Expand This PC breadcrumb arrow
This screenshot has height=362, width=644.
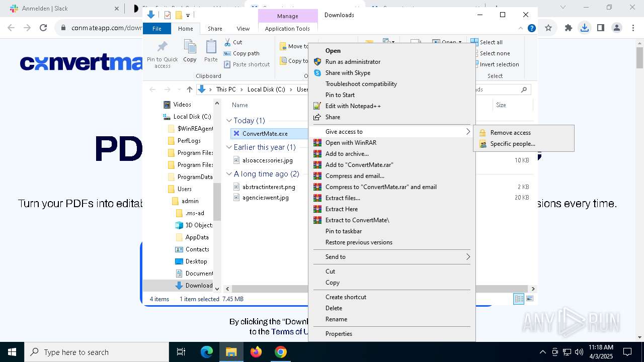[x=242, y=89]
